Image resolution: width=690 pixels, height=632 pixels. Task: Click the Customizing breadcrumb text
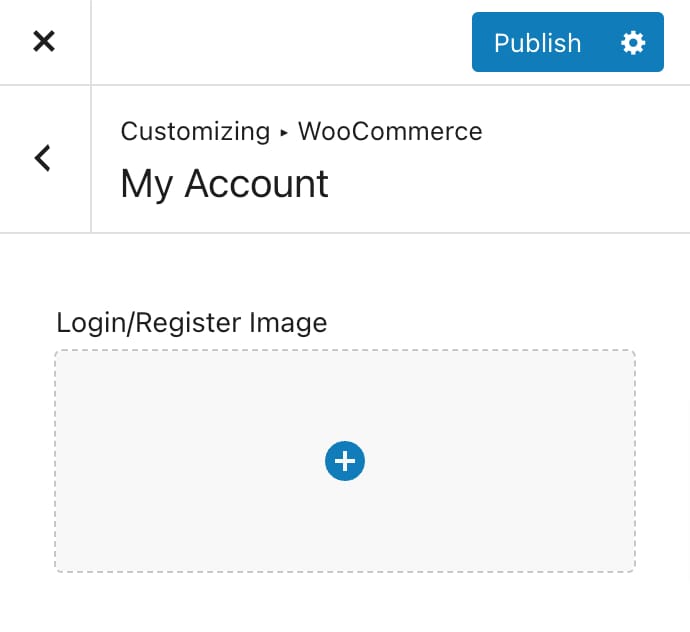[195, 131]
